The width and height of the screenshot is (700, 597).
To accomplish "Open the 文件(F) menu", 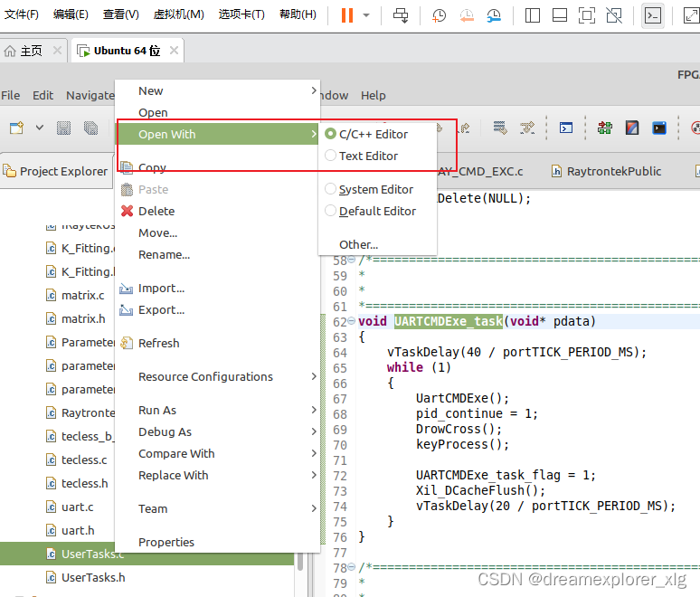I will [x=22, y=14].
